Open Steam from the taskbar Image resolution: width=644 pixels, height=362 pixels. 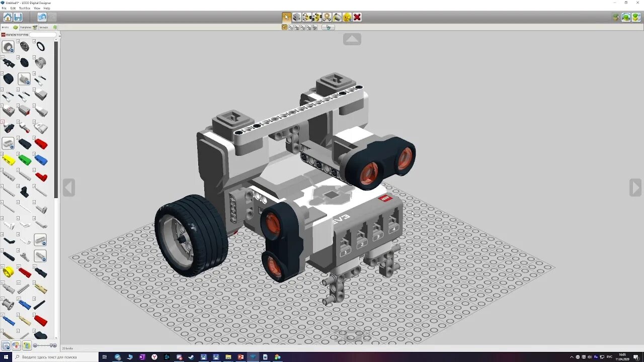(x=191, y=357)
